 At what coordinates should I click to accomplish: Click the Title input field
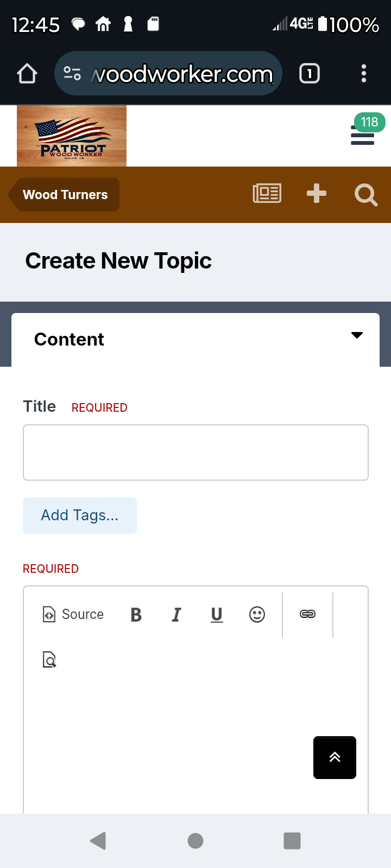pyautogui.click(x=195, y=452)
